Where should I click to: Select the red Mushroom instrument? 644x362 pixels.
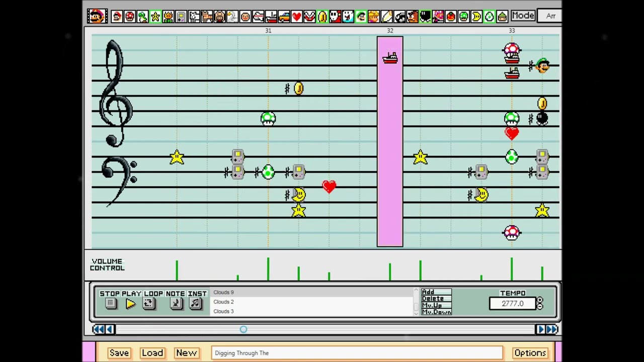pyautogui.click(x=130, y=17)
